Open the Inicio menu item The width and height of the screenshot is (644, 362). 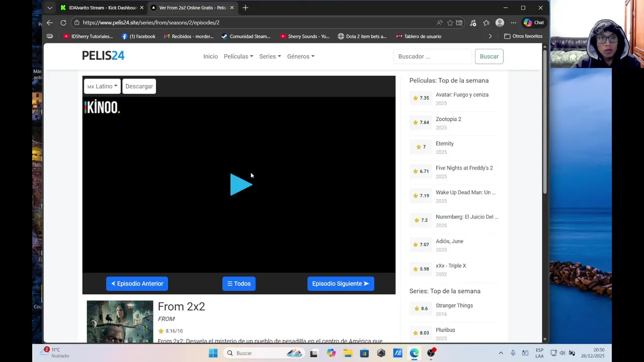pyautogui.click(x=210, y=56)
